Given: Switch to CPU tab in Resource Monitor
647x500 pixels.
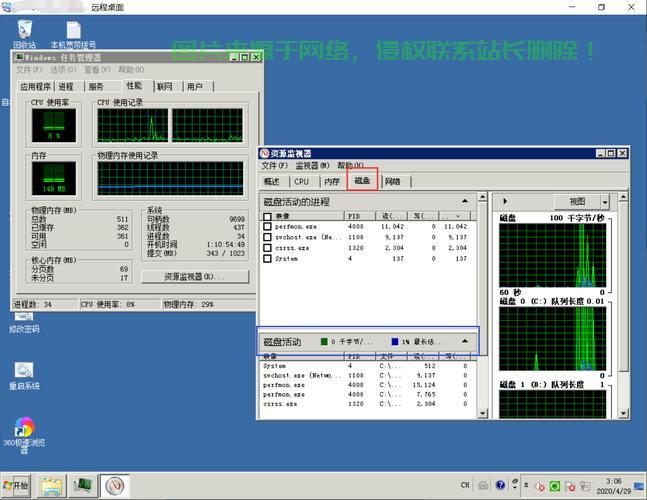Looking at the screenshot, I should 302,182.
